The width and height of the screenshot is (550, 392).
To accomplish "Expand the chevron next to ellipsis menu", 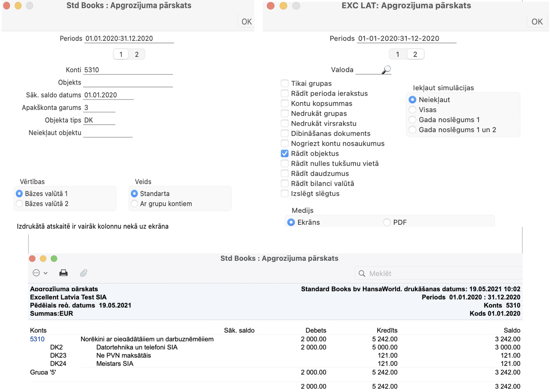I will click(45, 273).
